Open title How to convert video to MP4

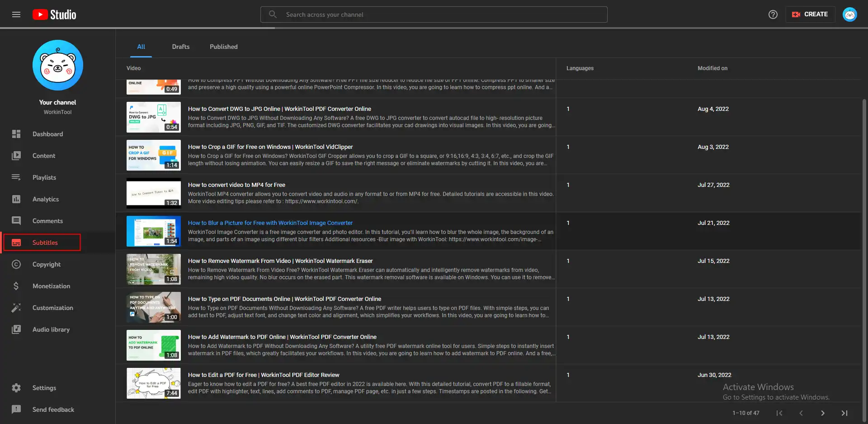(x=236, y=185)
